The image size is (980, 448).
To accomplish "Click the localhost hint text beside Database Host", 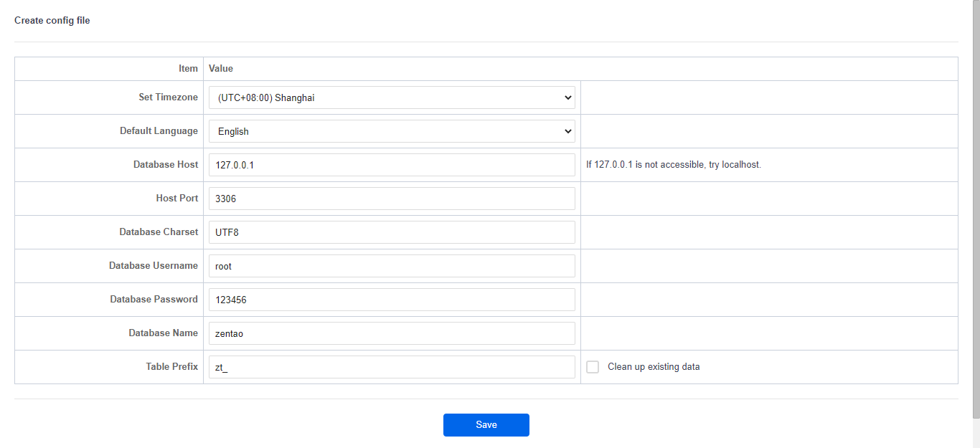I will (673, 165).
